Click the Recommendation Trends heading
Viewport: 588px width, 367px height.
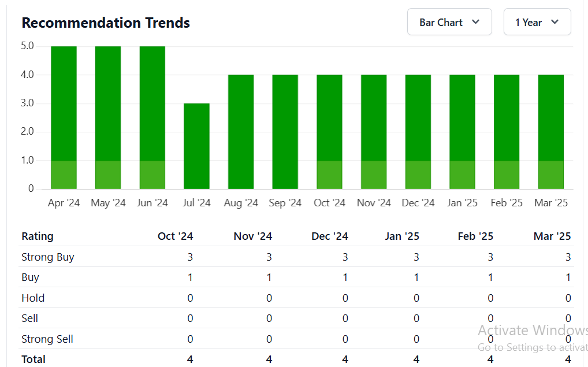pyautogui.click(x=106, y=23)
